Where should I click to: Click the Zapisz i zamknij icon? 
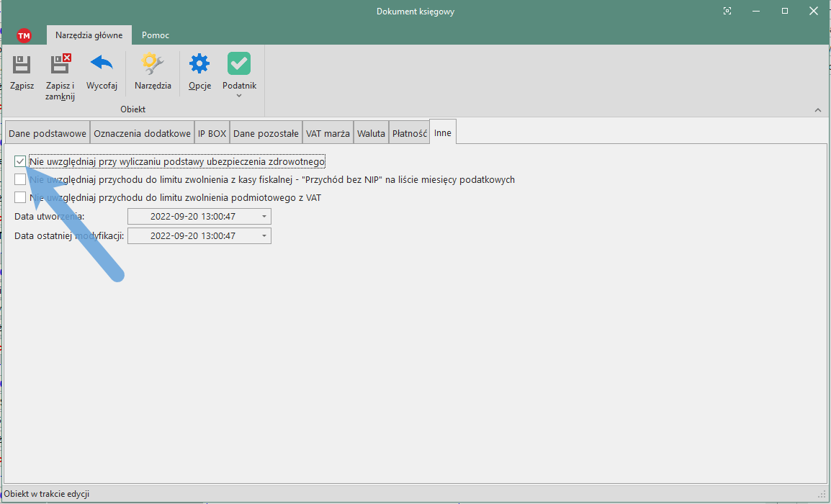pos(60,65)
